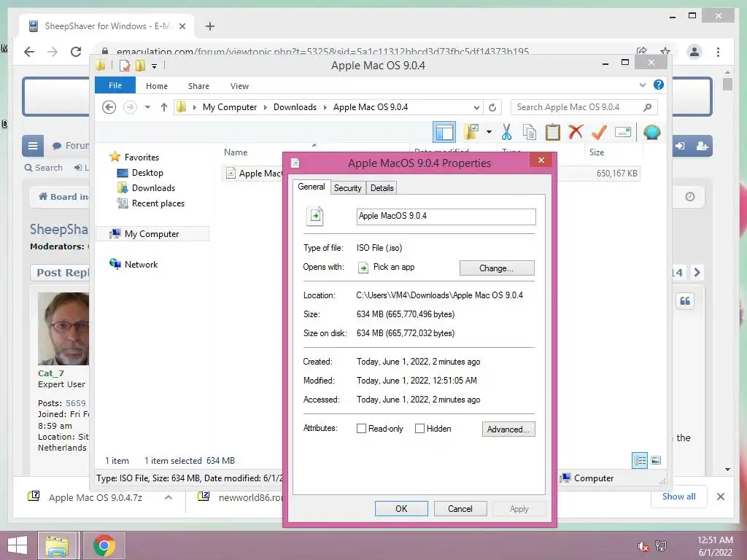Click Explorer forward arrow button

(x=130, y=107)
